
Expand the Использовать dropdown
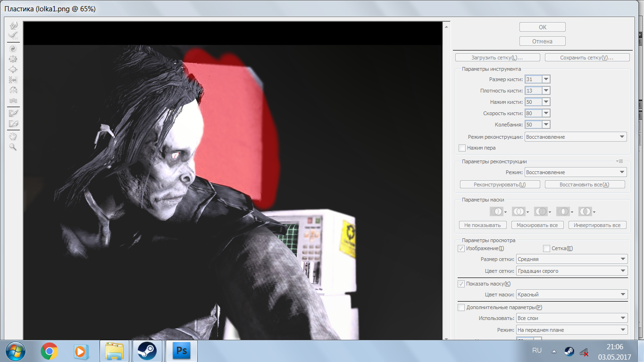pos(572,318)
